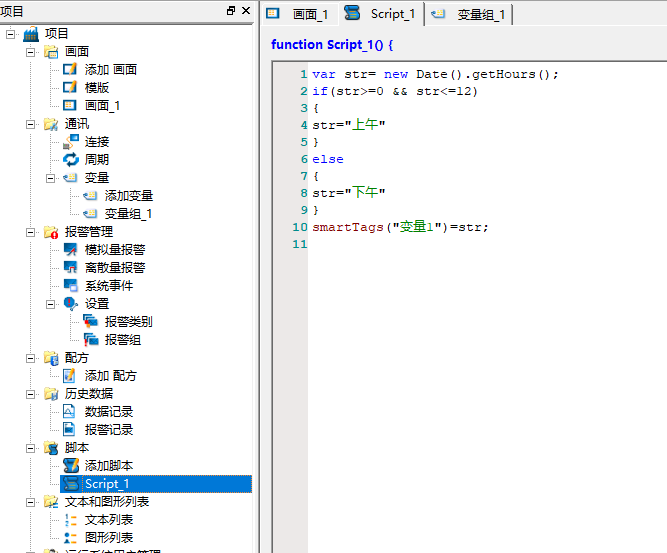Viewport: 667px width, 553px height.
Task: Click the 周期 cycle arrows icon
Action: pos(71,160)
